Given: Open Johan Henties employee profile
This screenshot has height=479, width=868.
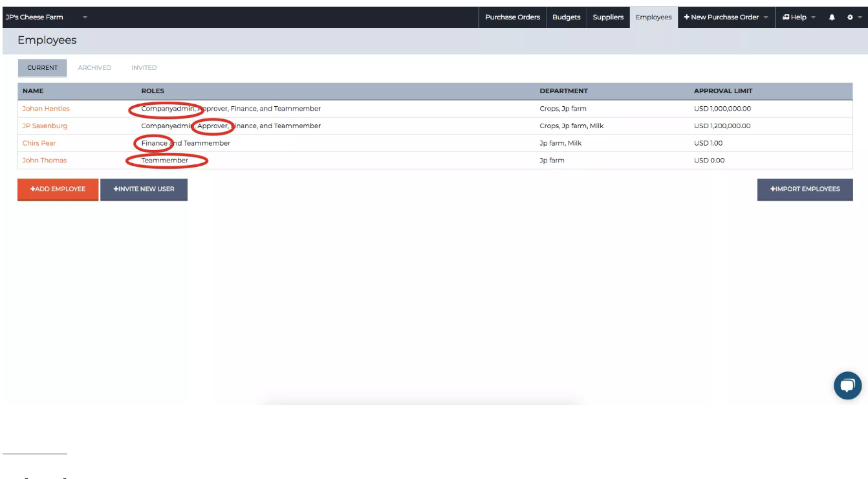Looking at the screenshot, I should [x=46, y=109].
